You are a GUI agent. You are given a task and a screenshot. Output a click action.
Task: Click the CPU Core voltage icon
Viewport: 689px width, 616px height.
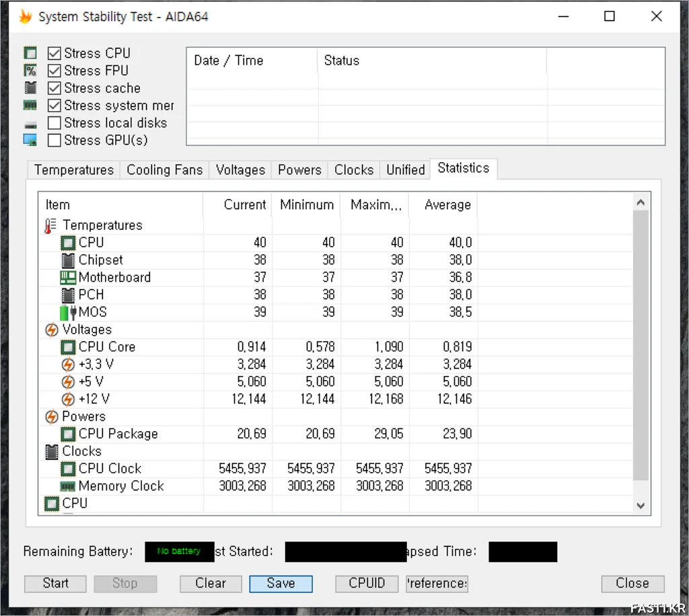[x=68, y=347]
